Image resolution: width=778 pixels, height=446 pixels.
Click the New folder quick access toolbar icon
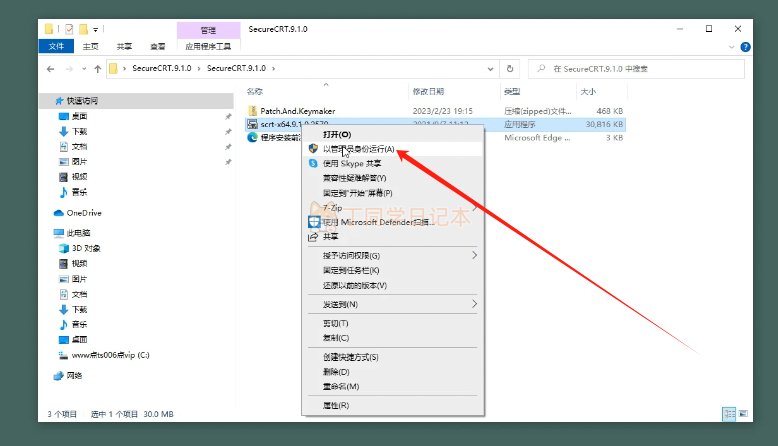click(x=83, y=29)
